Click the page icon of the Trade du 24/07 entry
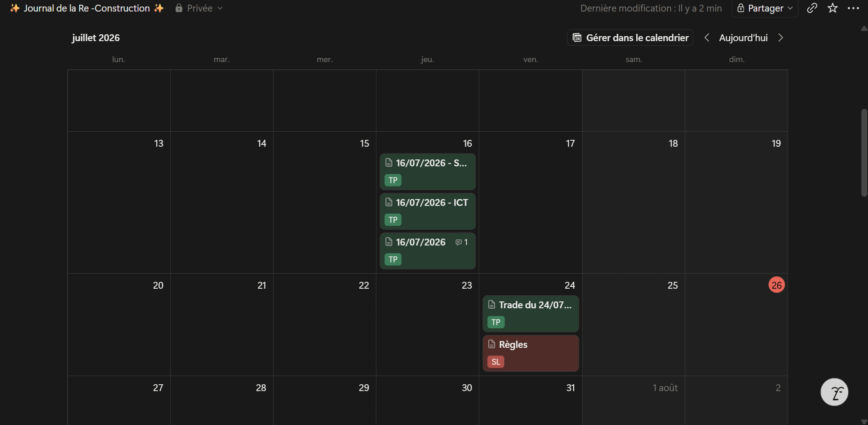Image resolution: width=868 pixels, height=425 pixels. (491, 305)
